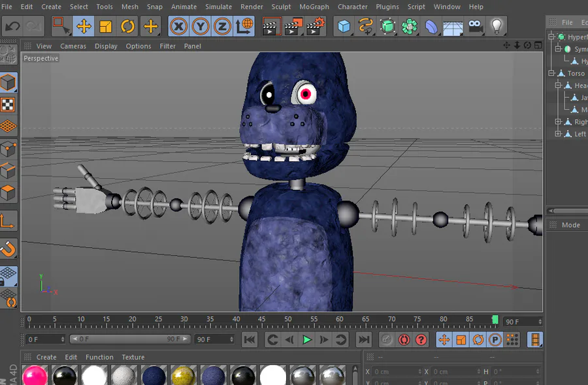Collapse the Head object branch
The height and width of the screenshot is (385, 588).
coord(558,85)
